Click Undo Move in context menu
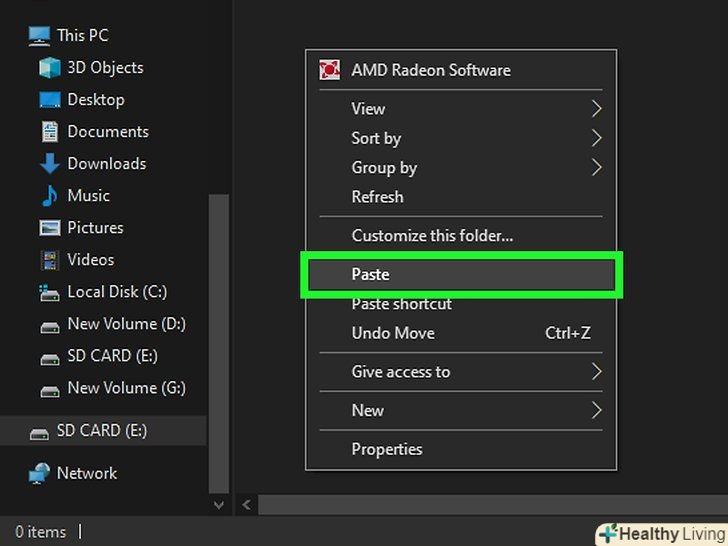 [x=393, y=333]
